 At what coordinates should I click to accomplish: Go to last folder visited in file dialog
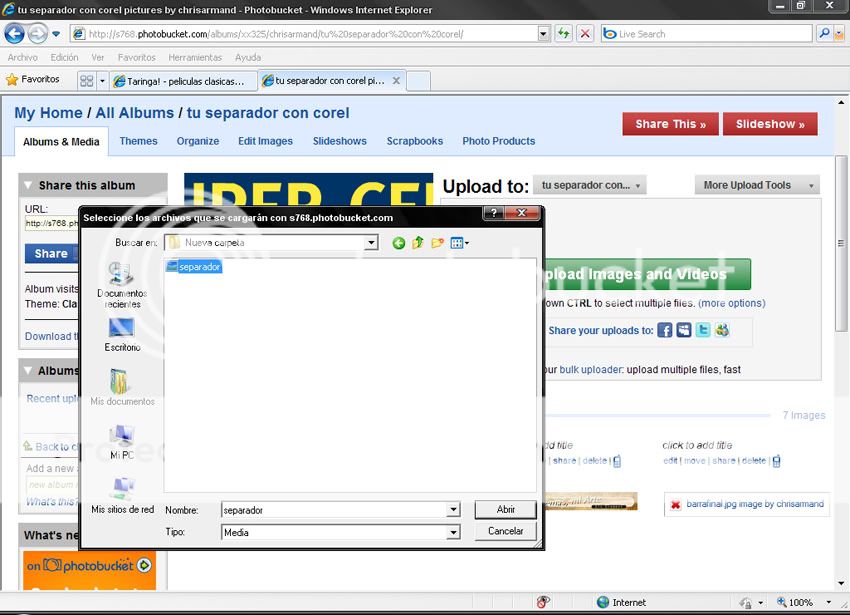pyautogui.click(x=398, y=243)
